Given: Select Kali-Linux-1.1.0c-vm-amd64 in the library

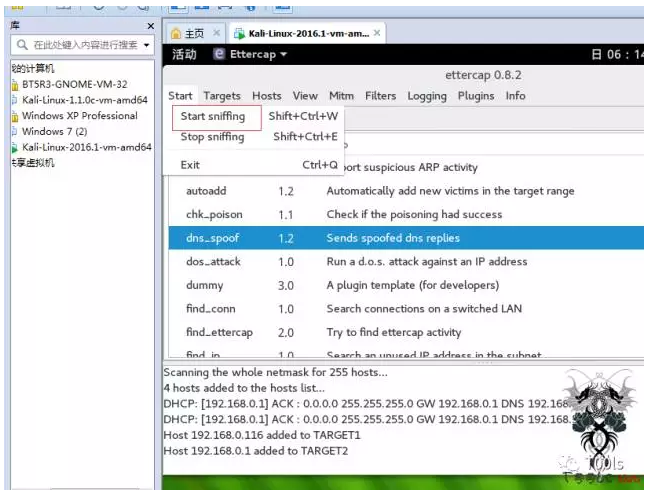Looking at the screenshot, I should (85, 100).
